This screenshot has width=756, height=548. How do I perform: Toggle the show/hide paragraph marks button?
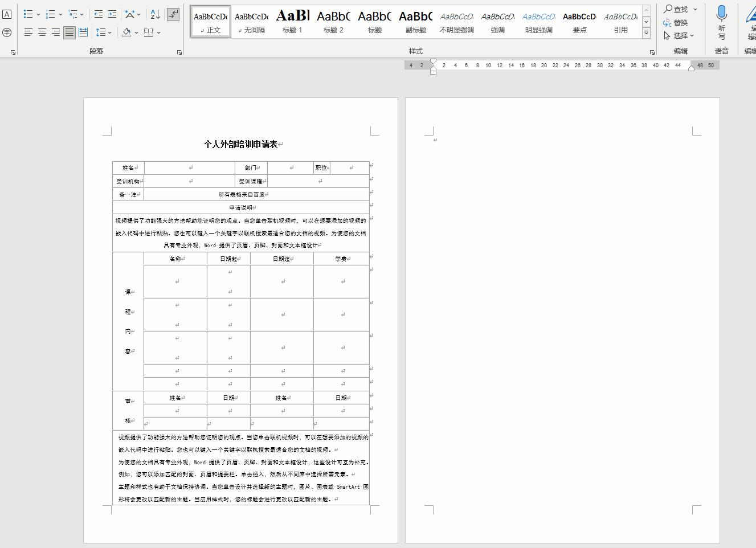click(173, 14)
